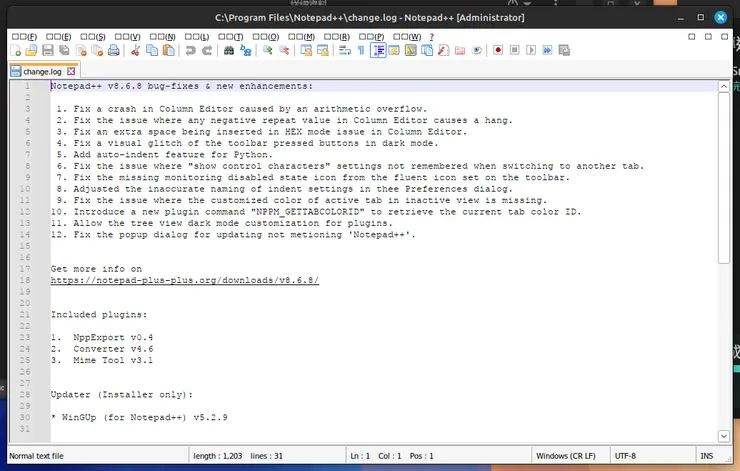Print the document with the printer icon
740x471 pixels.
[114, 50]
